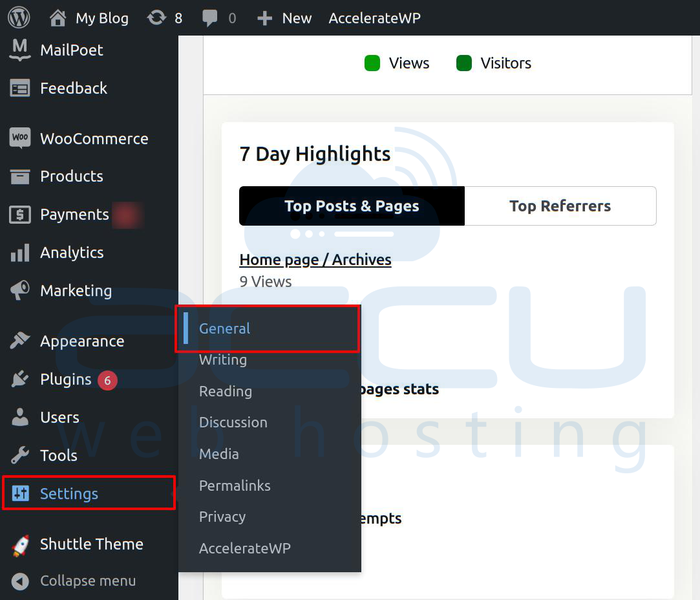Select the Settings menu label

69,494
